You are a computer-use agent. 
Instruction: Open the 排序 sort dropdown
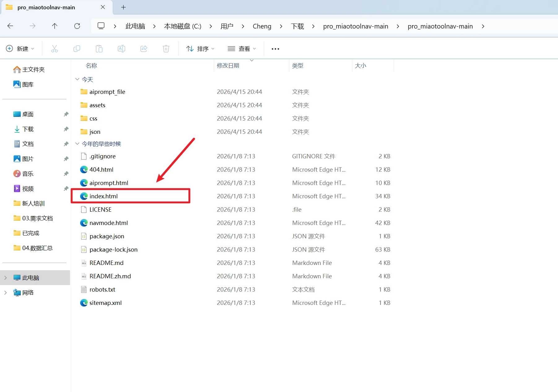[200, 49]
